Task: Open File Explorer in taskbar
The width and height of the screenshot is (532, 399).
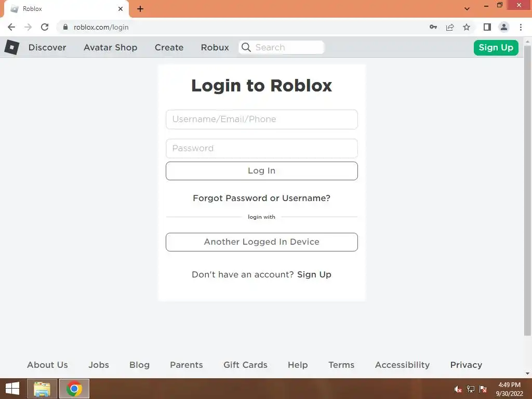Action: pyautogui.click(x=42, y=389)
